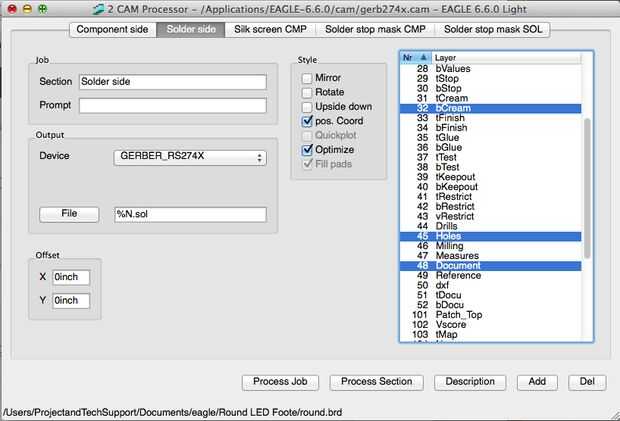Select layer 51 tDocu

(491, 295)
